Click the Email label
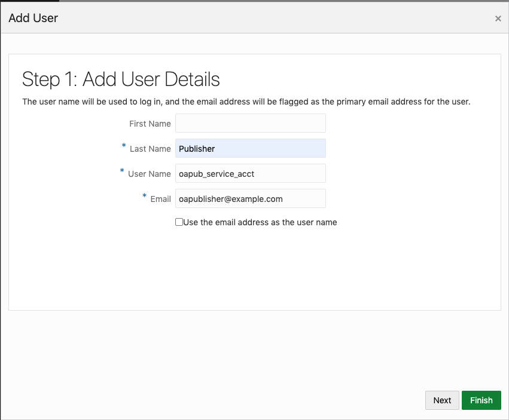Viewport: 509px width, 420px height. (160, 198)
